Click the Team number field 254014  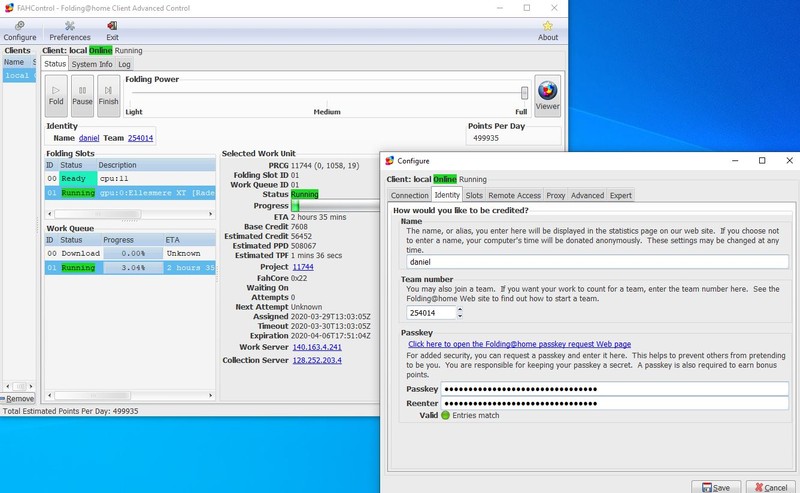[x=431, y=313]
